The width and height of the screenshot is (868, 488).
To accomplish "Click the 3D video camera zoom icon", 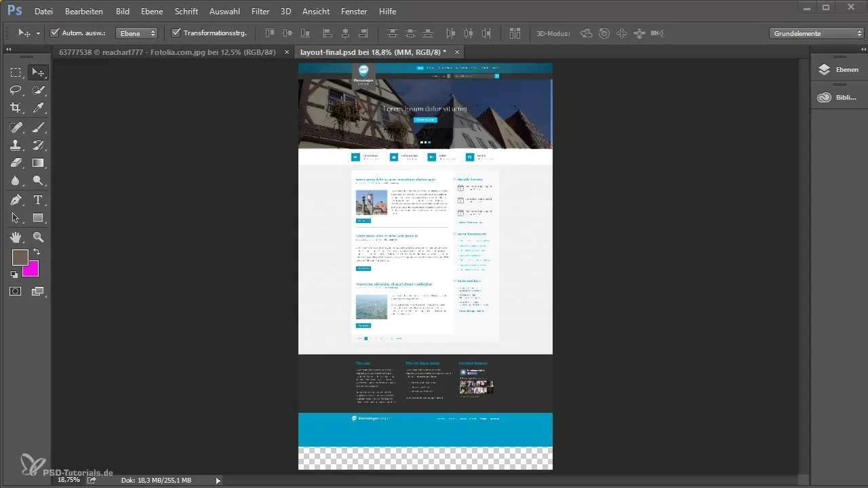I will pyautogui.click(x=656, y=33).
